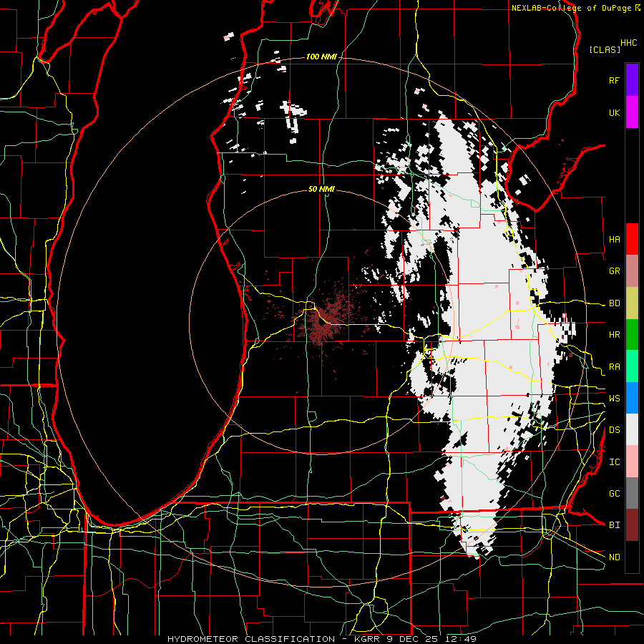Image resolution: width=644 pixels, height=644 pixels.
Task: Select the BD yellow-olive legend swatch
Action: coord(632,303)
